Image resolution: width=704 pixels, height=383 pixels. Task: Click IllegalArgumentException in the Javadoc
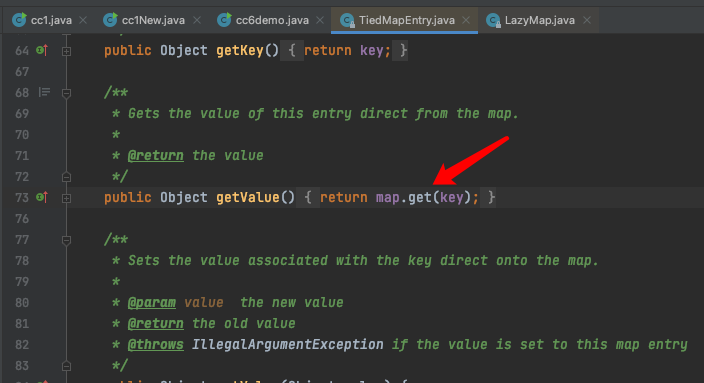[x=287, y=344]
